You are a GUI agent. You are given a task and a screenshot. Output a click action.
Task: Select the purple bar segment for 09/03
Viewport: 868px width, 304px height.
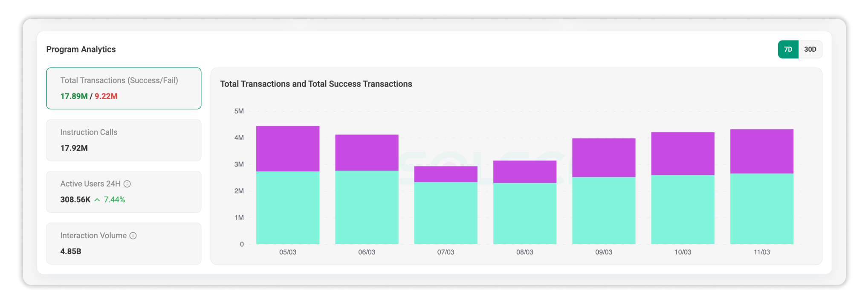tap(604, 158)
